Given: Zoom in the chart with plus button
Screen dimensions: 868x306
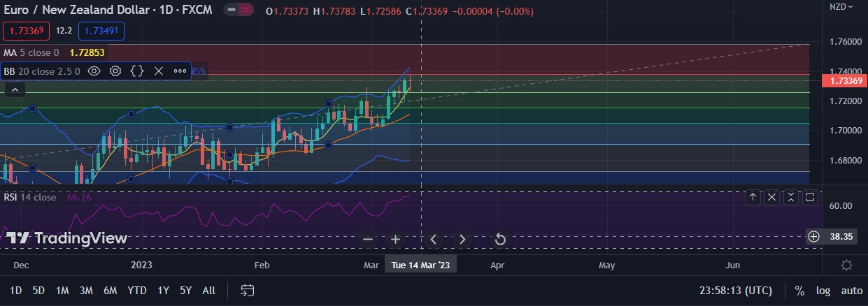Looking at the screenshot, I should (x=395, y=240).
